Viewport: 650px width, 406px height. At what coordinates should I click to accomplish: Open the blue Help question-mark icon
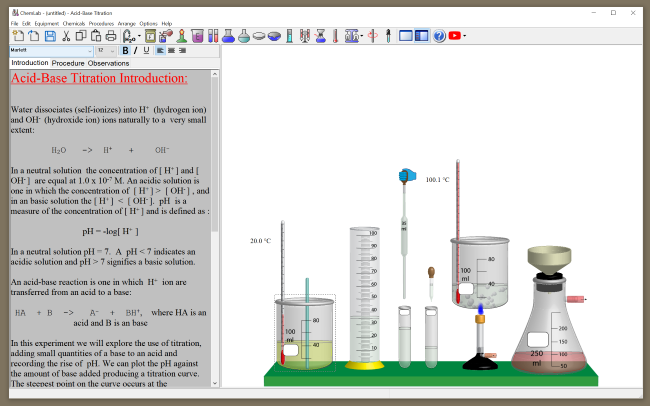click(x=439, y=36)
